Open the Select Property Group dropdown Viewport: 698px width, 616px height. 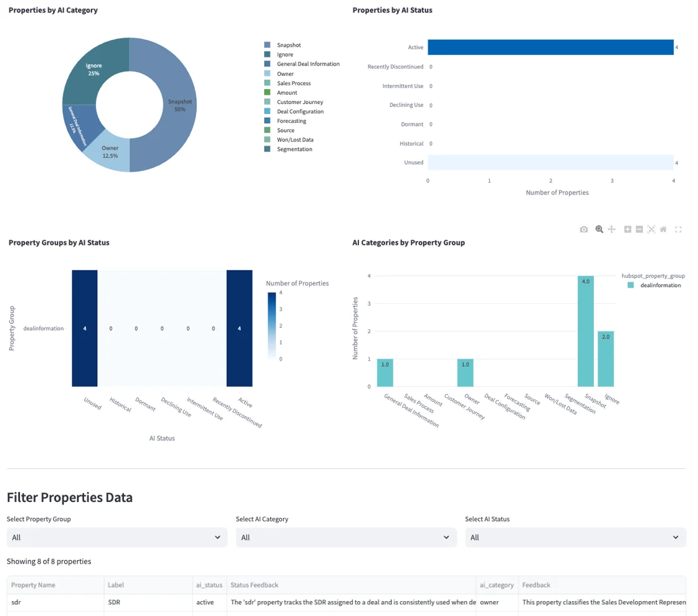tap(117, 537)
